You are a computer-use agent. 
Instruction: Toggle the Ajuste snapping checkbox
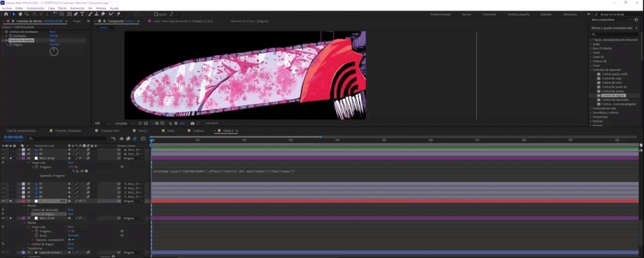(156, 14)
